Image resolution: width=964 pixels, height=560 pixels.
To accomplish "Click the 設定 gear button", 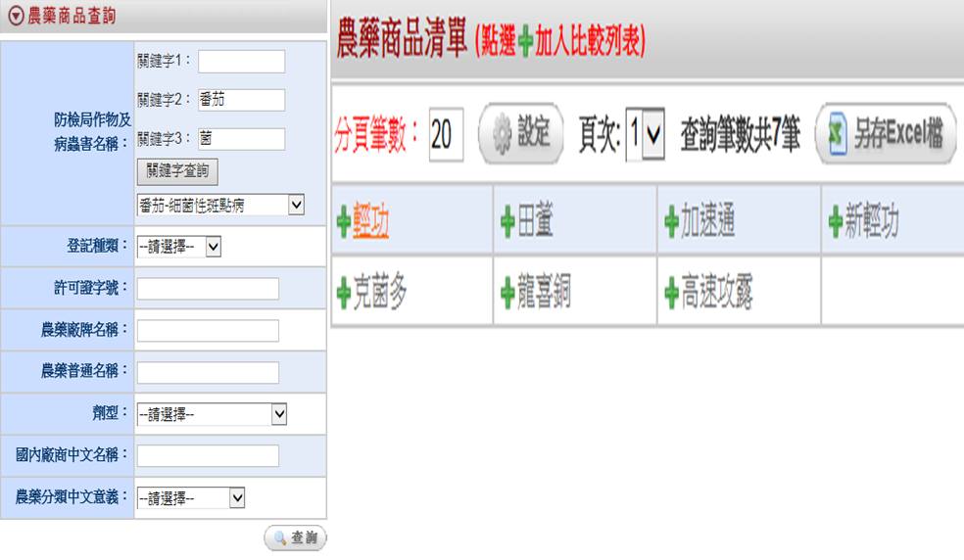I will click(520, 134).
